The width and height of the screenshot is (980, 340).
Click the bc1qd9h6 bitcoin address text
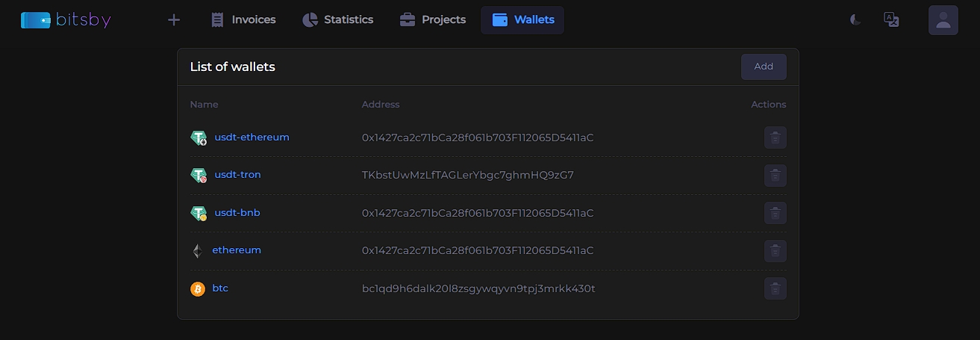(478, 288)
